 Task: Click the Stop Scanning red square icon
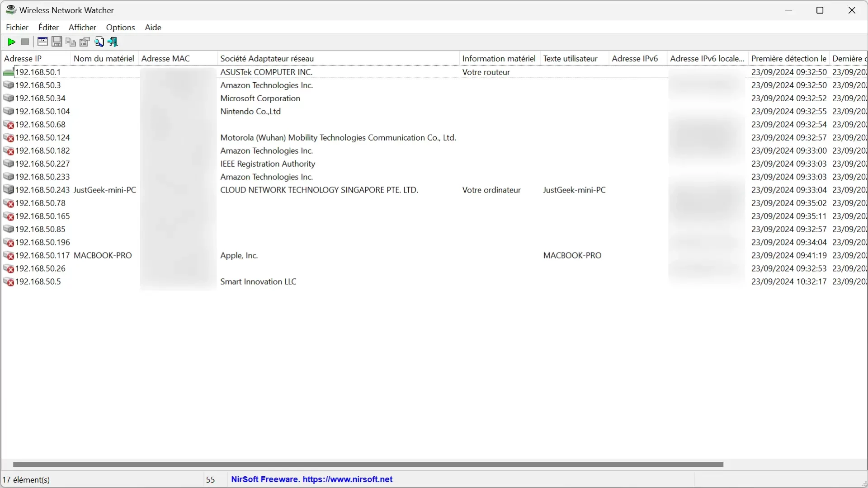click(x=25, y=42)
